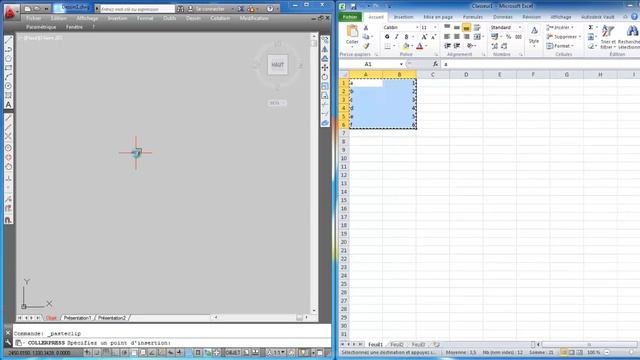Toggle the OBJET model space button in AutoCAD's status bar
This screenshot has width=640, height=360.
[232, 353]
